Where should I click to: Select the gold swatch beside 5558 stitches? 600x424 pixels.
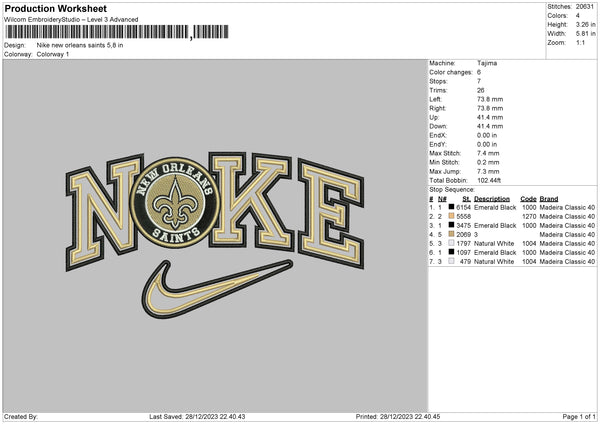click(451, 216)
